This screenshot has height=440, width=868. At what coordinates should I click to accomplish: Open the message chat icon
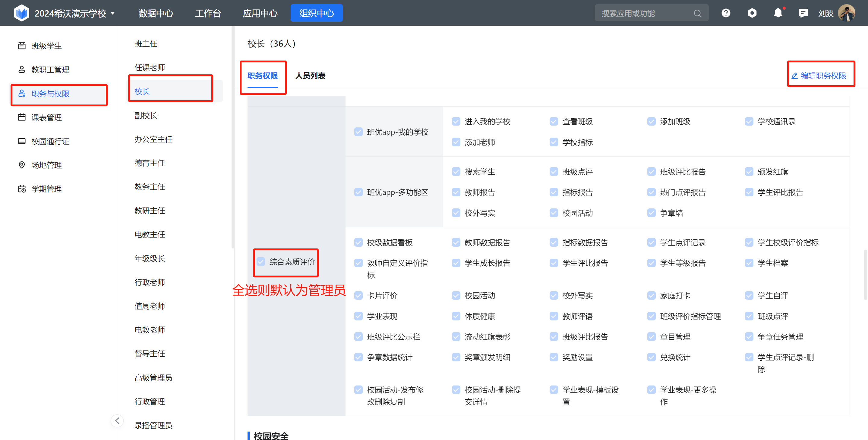(803, 13)
